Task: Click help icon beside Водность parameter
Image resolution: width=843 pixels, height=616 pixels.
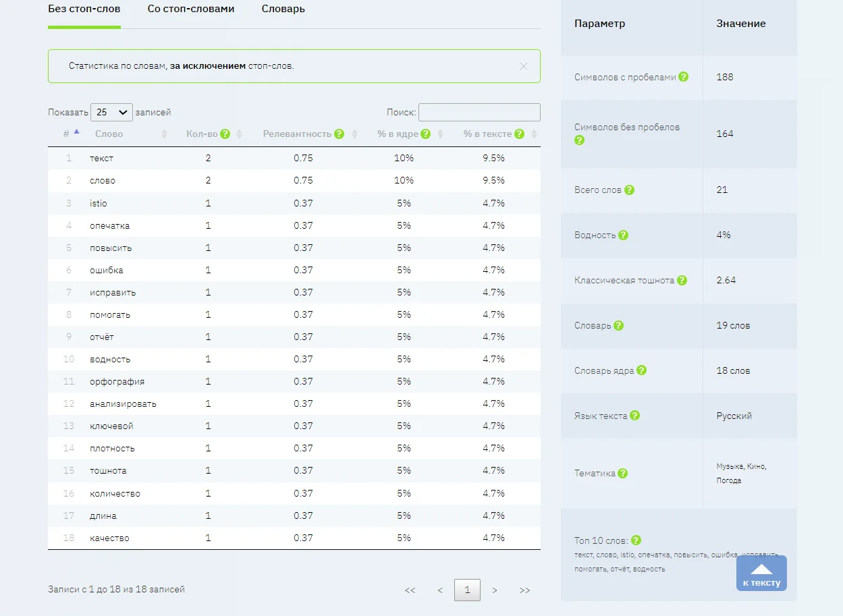Action: coord(623,235)
